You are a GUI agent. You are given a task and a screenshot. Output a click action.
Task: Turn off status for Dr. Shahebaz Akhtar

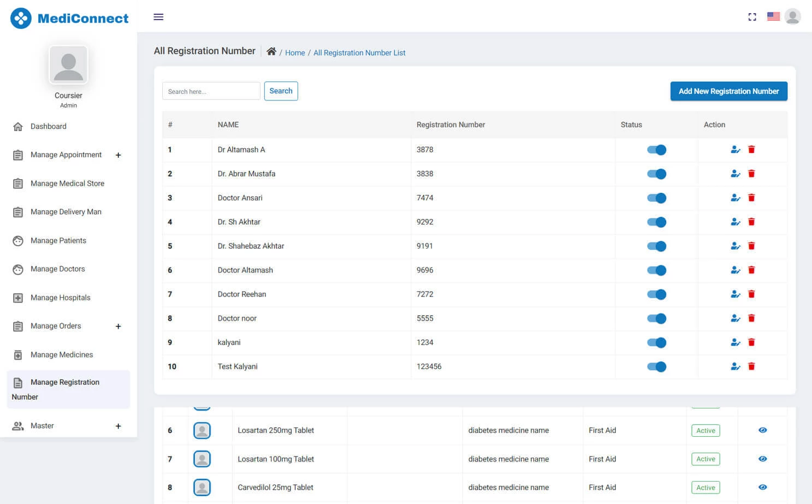click(656, 246)
